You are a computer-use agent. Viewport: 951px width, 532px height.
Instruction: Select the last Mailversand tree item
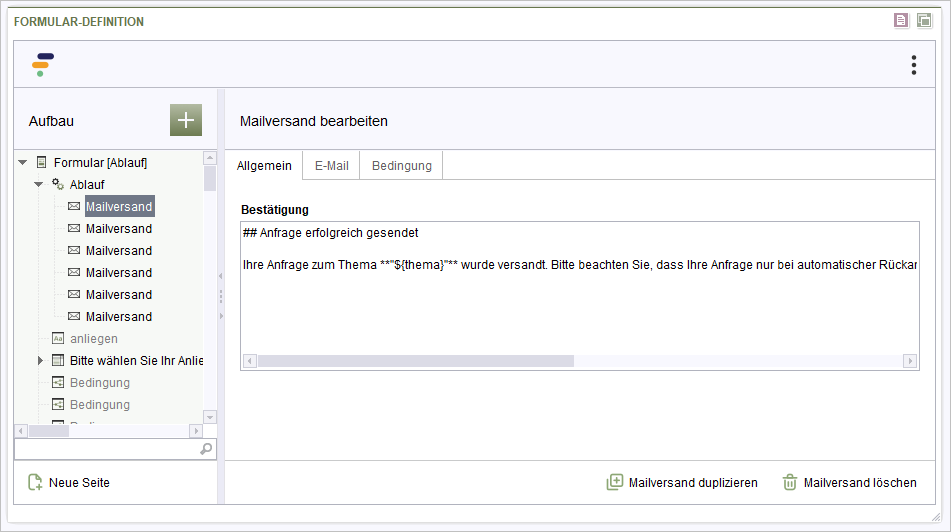click(x=119, y=317)
